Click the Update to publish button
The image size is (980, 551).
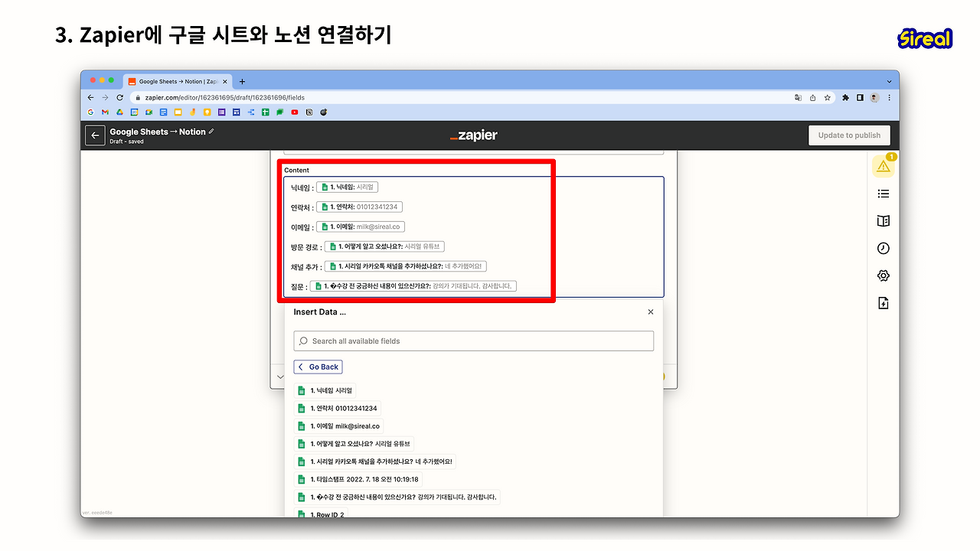coord(849,135)
